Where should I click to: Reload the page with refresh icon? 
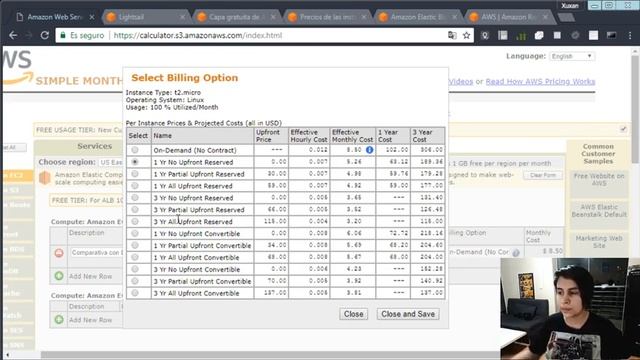tap(44, 36)
